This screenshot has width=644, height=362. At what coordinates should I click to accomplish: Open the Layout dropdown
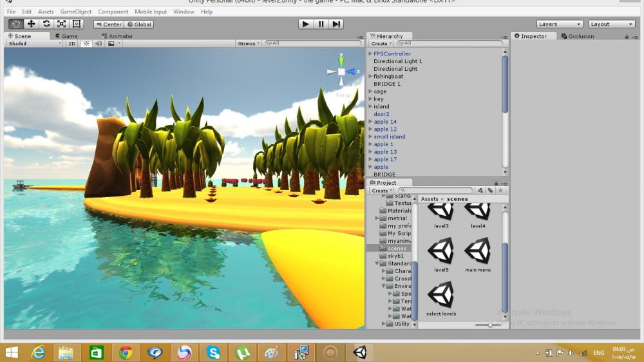(x=612, y=24)
